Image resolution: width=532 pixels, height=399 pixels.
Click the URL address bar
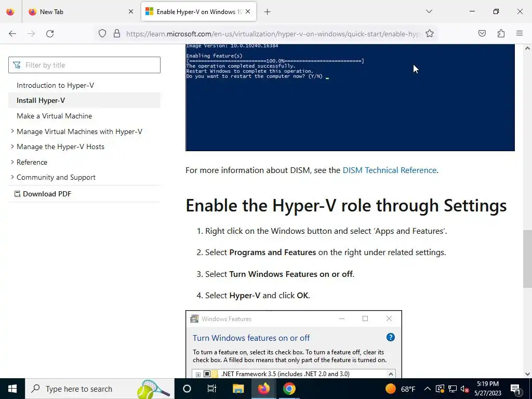tap(273, 34)
